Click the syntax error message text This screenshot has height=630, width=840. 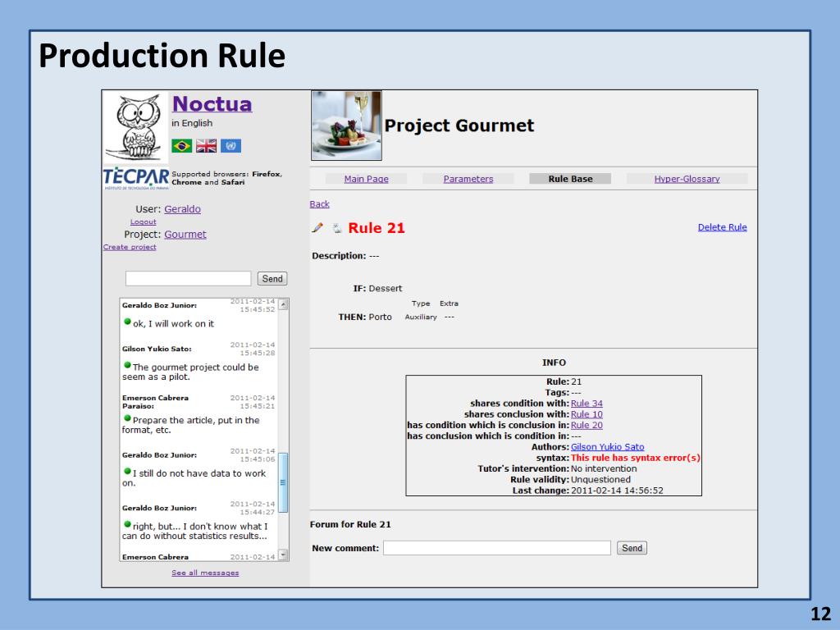pos(636,458)
